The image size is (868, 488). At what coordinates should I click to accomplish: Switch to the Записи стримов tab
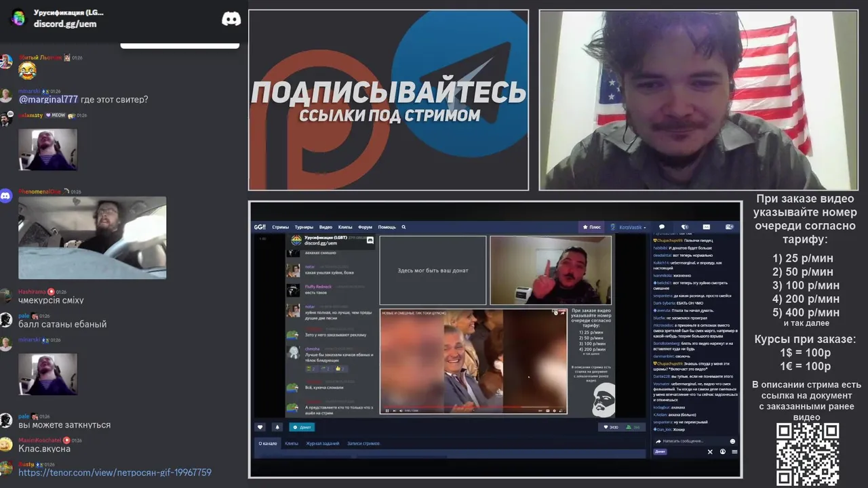(363, 443)
